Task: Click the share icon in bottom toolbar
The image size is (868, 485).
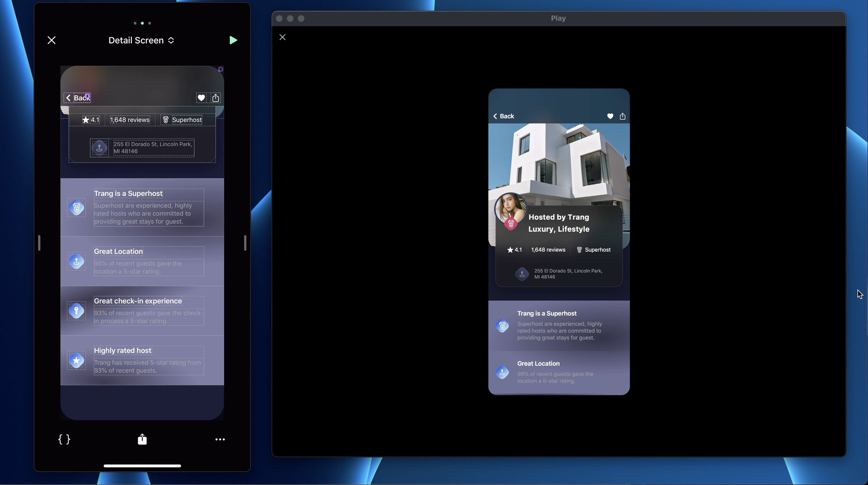Action: pos(142,439)
